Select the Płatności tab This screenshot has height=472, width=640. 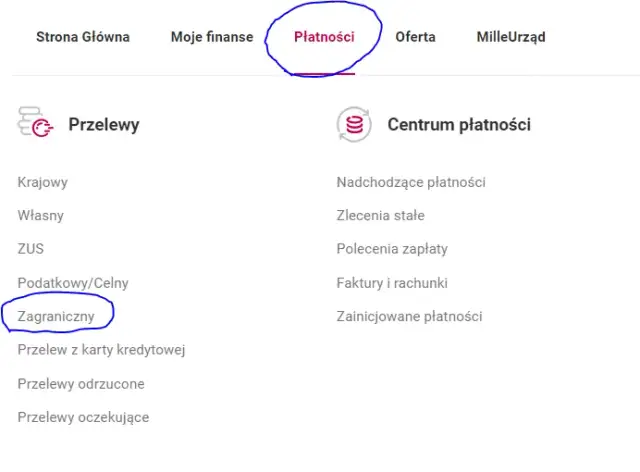pyautogui.click(x=324, y=37)
